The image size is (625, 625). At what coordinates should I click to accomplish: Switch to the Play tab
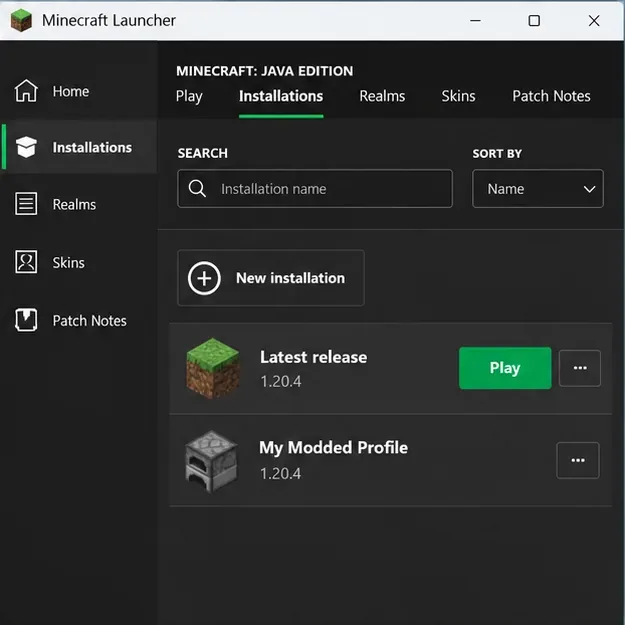click(189, 96)
